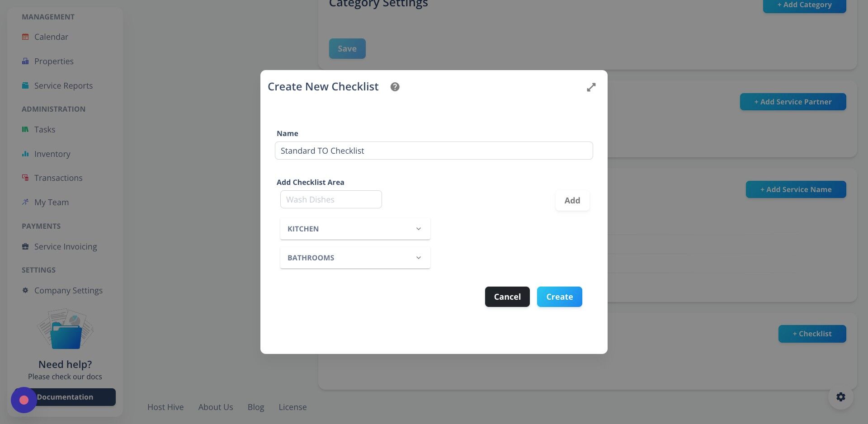The height and width of the screenshot is (424, 868).
Task: Click the Create button
Action: point(559,297)
